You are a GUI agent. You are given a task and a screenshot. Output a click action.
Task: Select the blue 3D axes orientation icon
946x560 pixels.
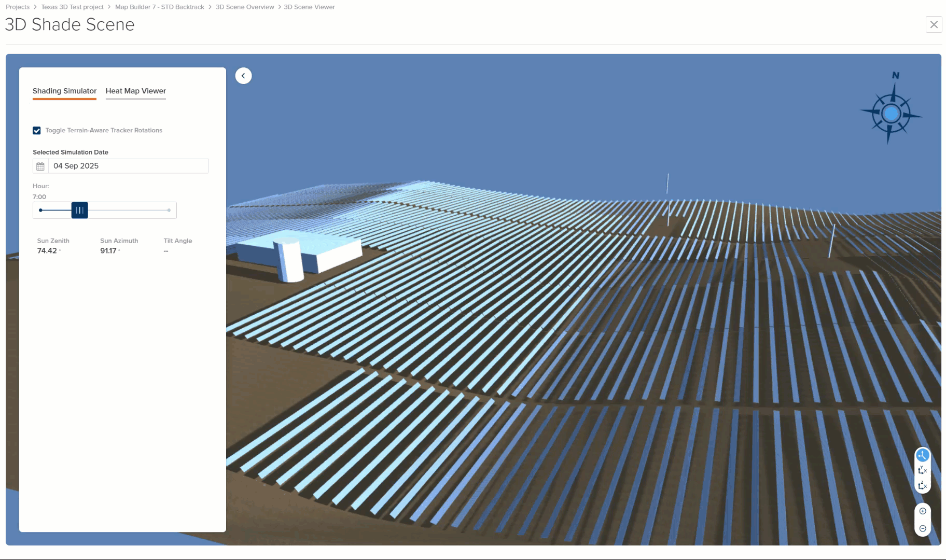click(x=923, y=455)
